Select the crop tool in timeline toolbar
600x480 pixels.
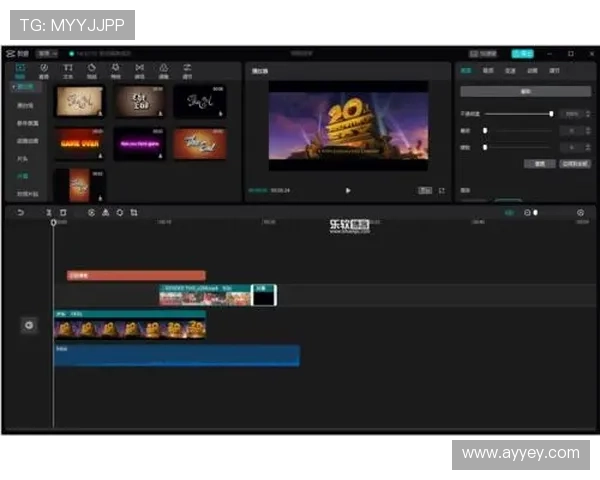pyautogui.click(x=134, y=212)
